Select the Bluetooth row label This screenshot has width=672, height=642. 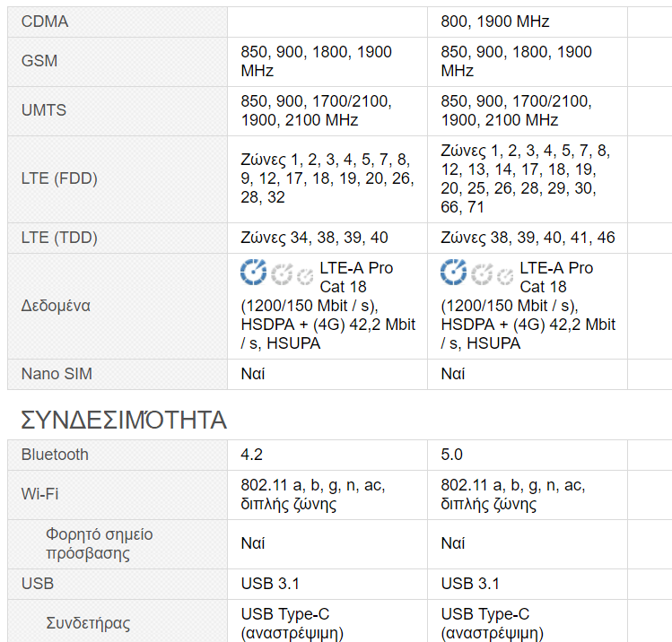(55, 455)
